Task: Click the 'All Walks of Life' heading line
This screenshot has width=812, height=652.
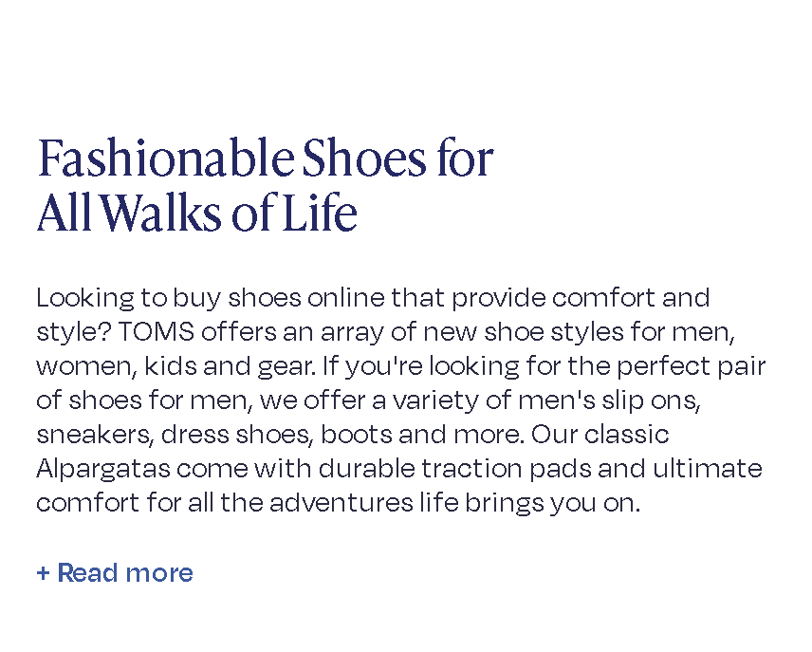Action: [196, 214]
